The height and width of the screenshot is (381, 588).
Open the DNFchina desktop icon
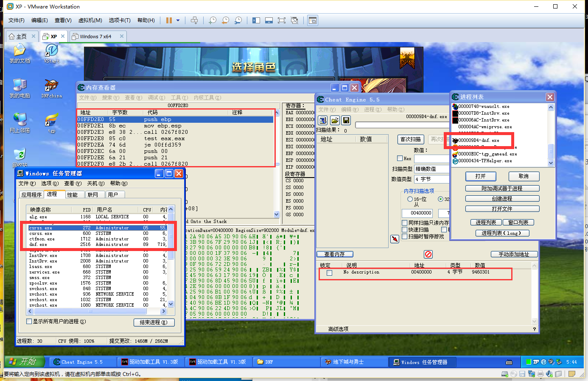click(x=52, y=88)
